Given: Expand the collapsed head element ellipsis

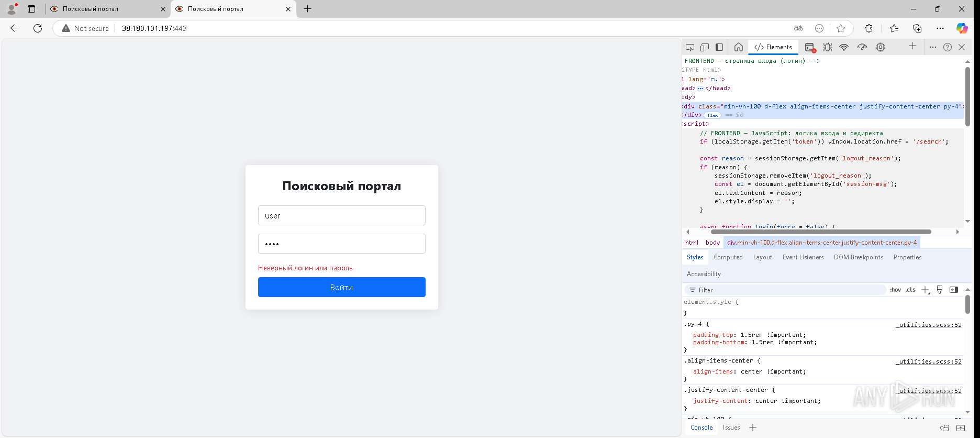Looking at the screenshot, I should point(700,89).
